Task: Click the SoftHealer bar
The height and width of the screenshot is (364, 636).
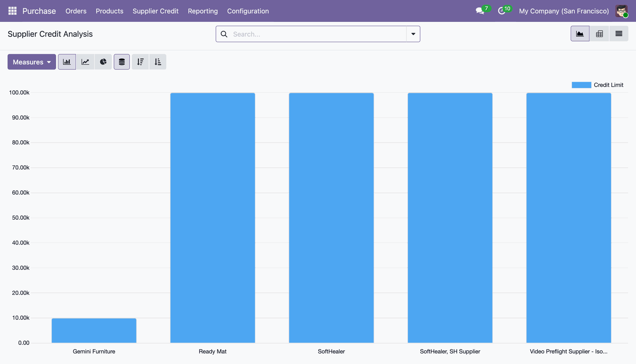Action: point(331,218)
